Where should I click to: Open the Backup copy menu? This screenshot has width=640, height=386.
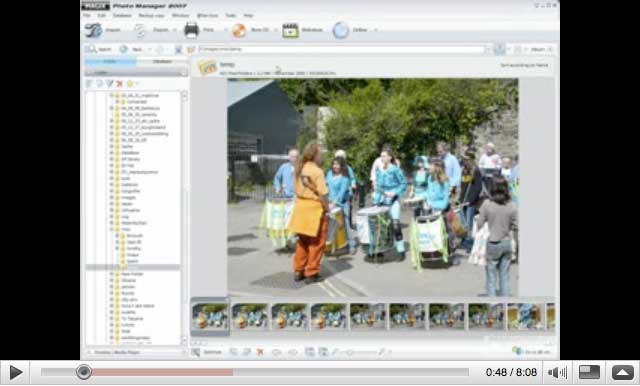coord(151,16)
